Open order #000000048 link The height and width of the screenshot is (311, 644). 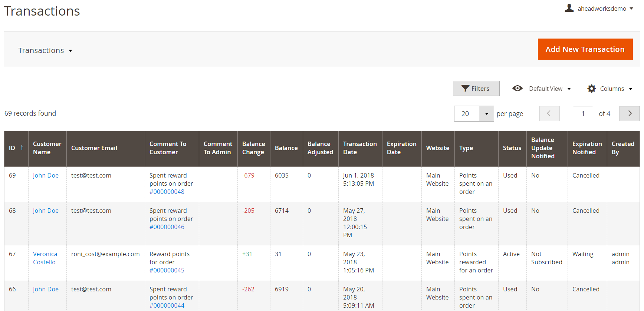pyautogui.click(x=167, y=192)
